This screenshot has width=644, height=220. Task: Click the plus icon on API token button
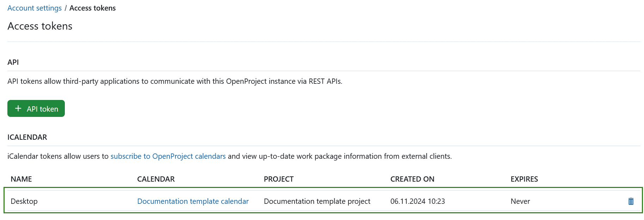tap(18, 109)
